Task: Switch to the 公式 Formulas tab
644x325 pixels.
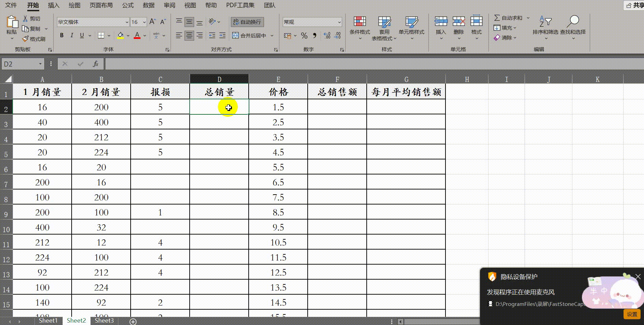Action: (x=128, y=5)
